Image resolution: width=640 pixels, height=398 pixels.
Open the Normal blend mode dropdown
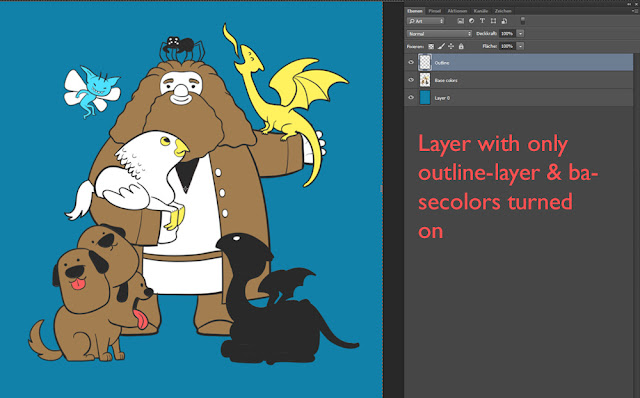coord(439,33)
